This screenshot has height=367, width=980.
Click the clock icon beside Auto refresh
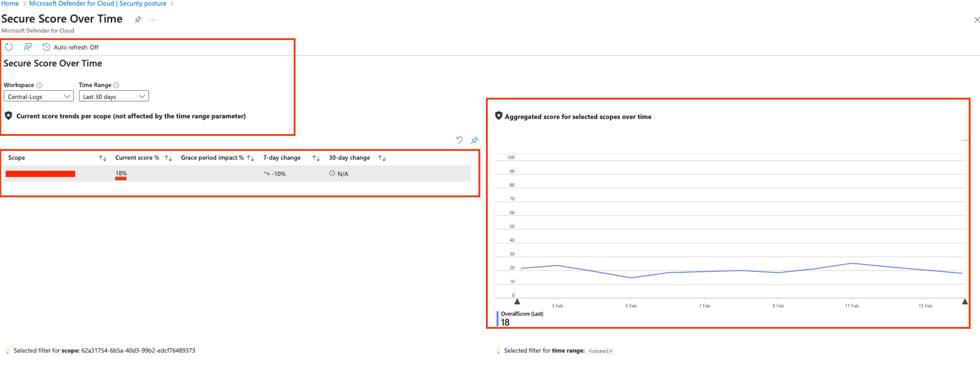point(46,47)
